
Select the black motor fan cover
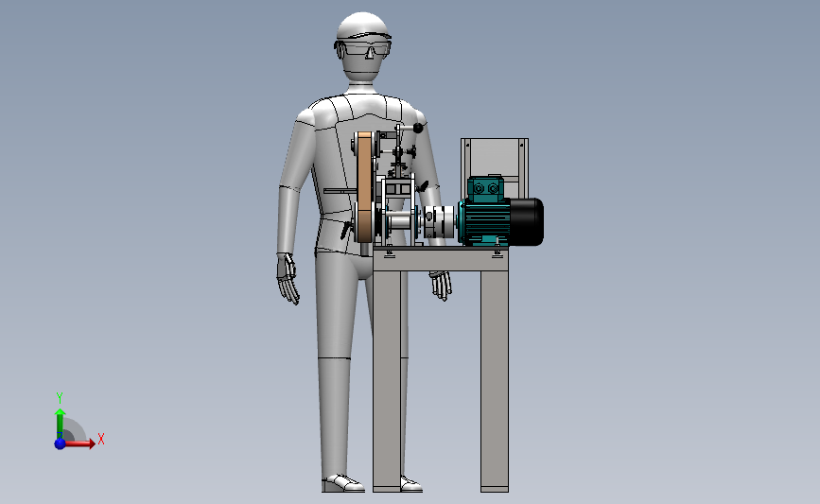click(527, 221)
